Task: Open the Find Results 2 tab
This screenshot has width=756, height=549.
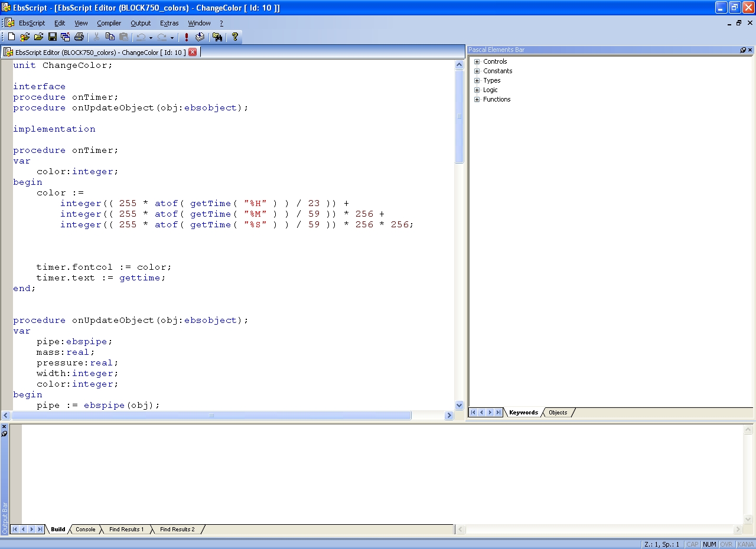Action: [177, 530]
